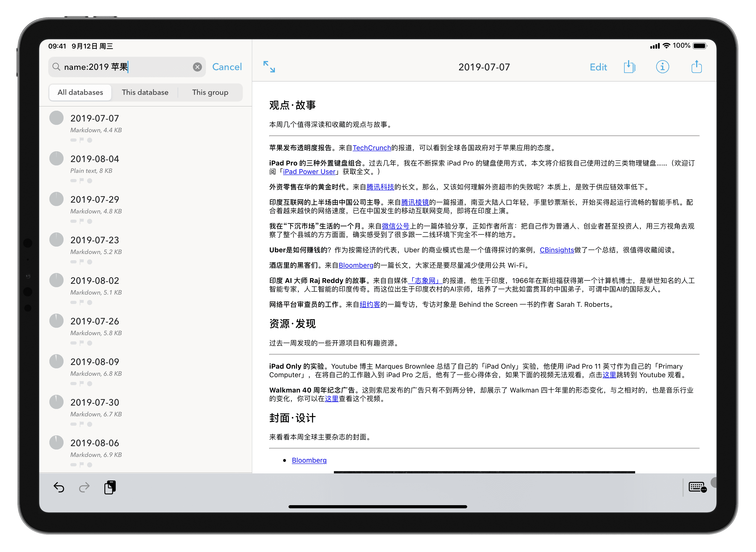Tap the paste clipboard icon
This screenshot has height=552, width=756.
click(110, 488)
